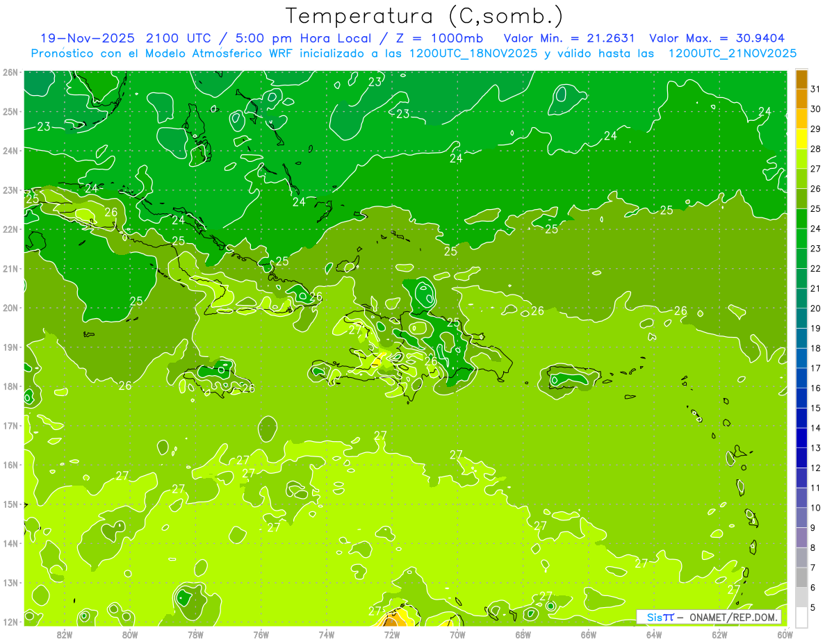Click the '16N' latitude axis label
Screen dimensions: 834x644
pos(10,465)
